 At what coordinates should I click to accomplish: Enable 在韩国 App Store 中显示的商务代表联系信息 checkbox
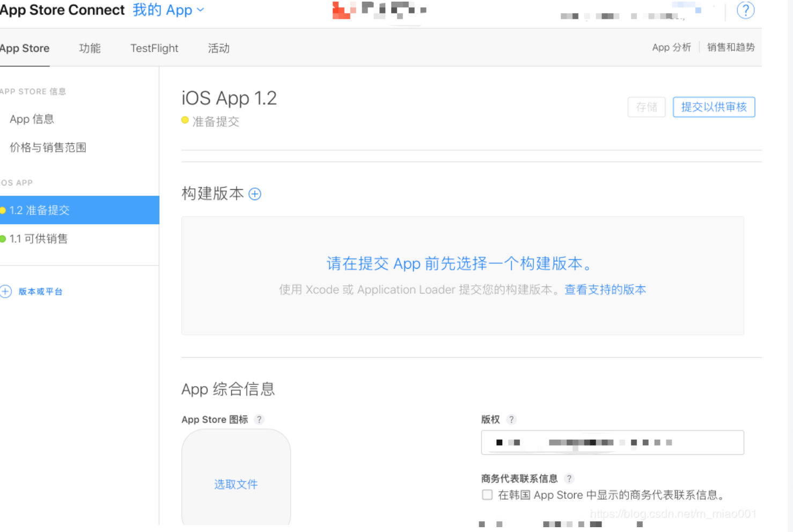tap(487, 494)
